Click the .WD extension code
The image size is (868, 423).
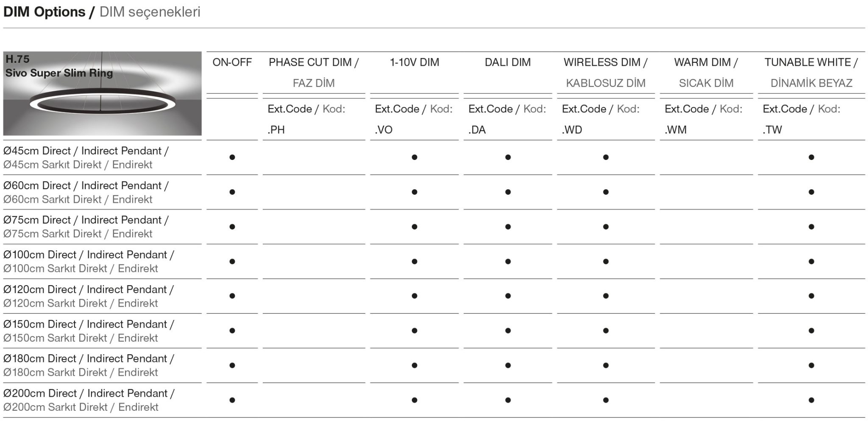(x=572, y=130)
